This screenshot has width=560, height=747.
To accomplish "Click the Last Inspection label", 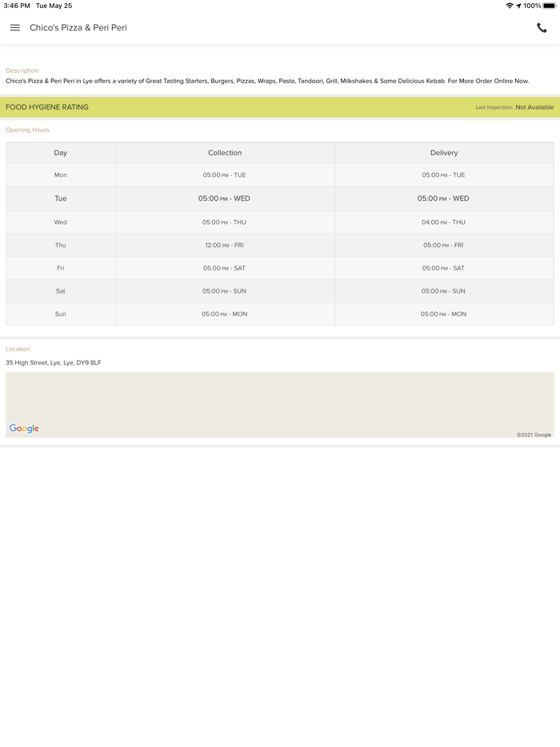I will click(x=494, y=107).
